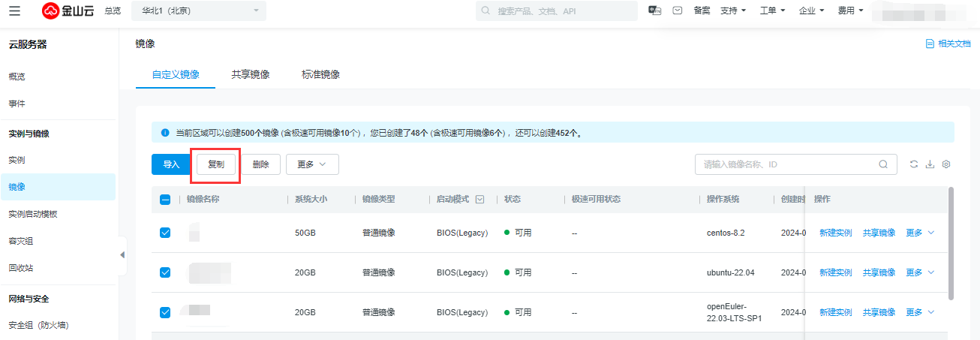Open the table column settings gear
The width and height of the screenshot is (980, 340).
[946, 164]
